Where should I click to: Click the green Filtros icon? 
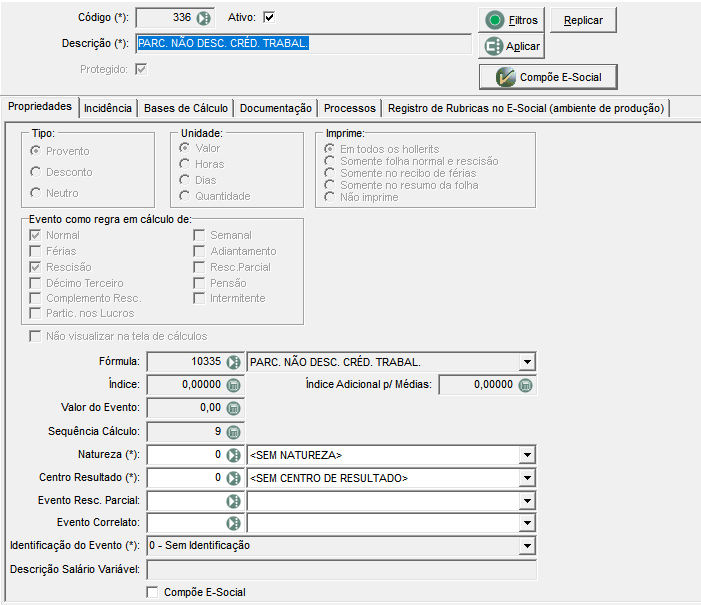tap(494, 21)
